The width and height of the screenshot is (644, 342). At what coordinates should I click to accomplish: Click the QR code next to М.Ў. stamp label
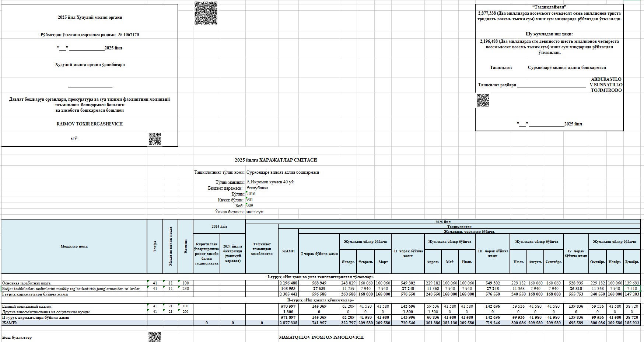click(x=155, y=139)
